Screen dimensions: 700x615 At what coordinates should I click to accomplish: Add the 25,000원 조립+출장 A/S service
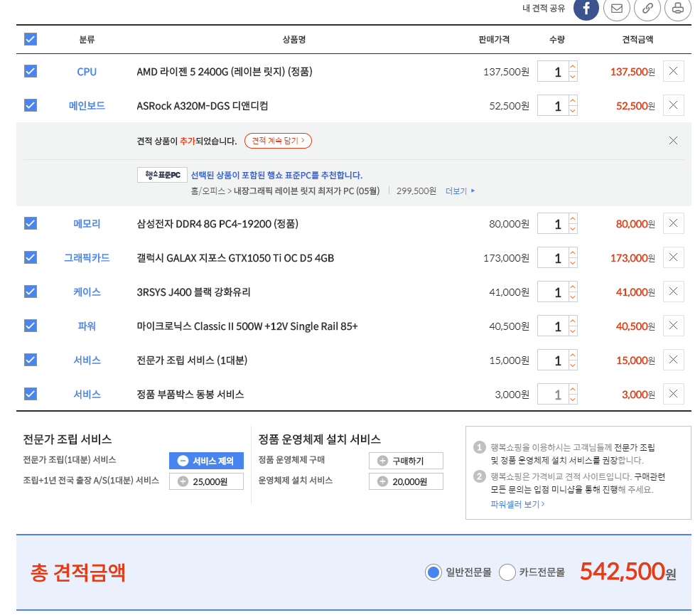click(206, 481)
